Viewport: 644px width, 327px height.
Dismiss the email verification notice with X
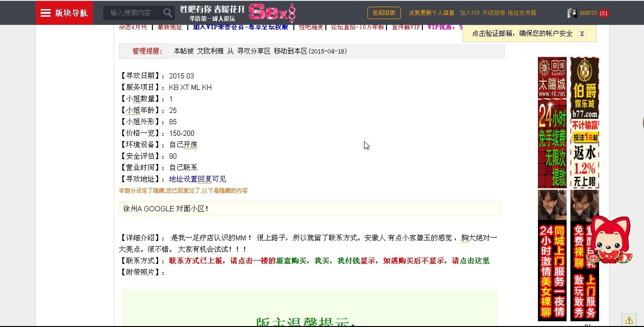pyautogui.click(x=581, y=33)
